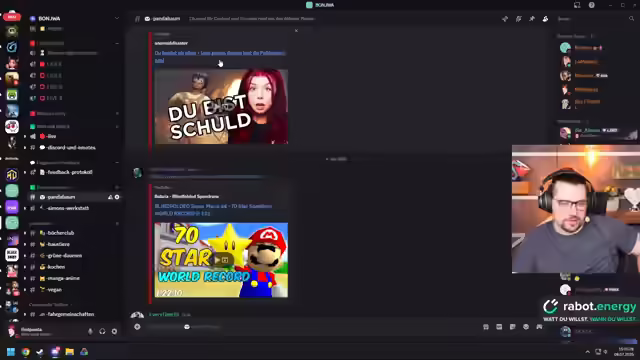Play the 70 Star World Record video
Image resolution: width=640 pixels, height=360 pixels.
tap(221, 260)
